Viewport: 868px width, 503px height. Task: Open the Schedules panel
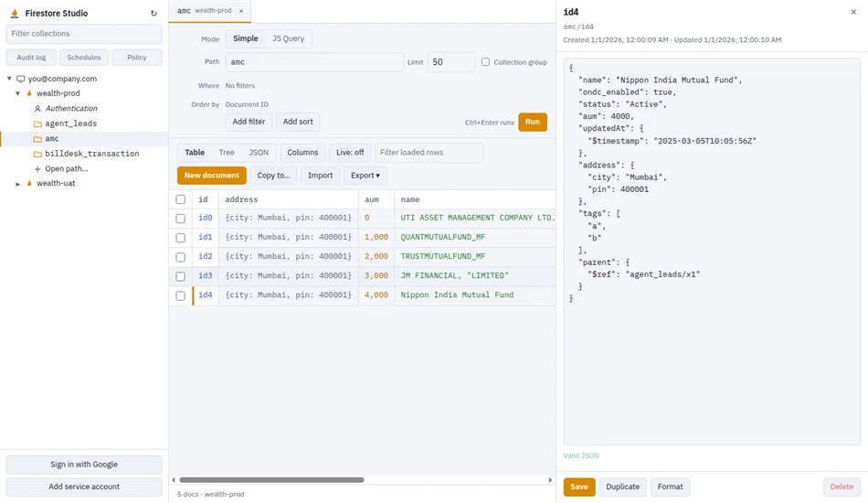[83, 57]
